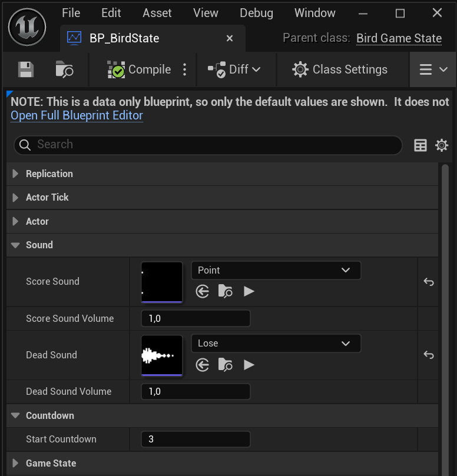457x476 pixels.
Task: Click Open Full Blueprint Editor link
Action: pyautogui.click(x=77, y=115)
